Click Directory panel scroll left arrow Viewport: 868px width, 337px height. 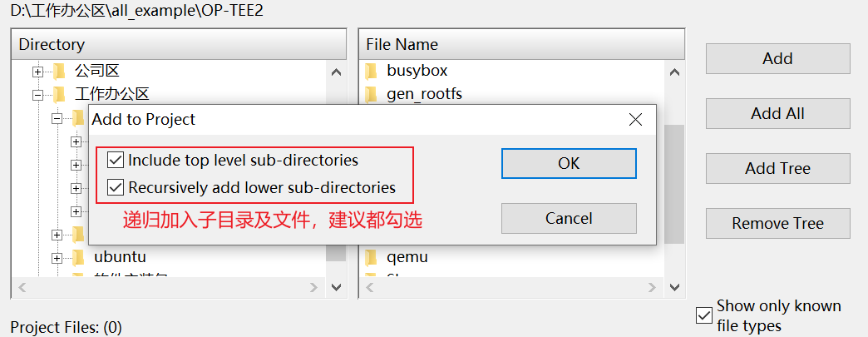pyautogui.click(x=22, y=287)
